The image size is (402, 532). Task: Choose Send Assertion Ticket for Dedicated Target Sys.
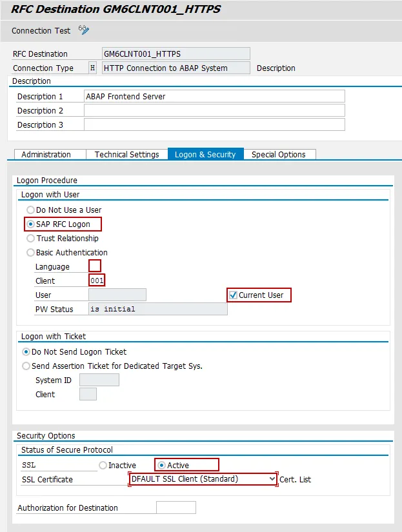[26, 366]
